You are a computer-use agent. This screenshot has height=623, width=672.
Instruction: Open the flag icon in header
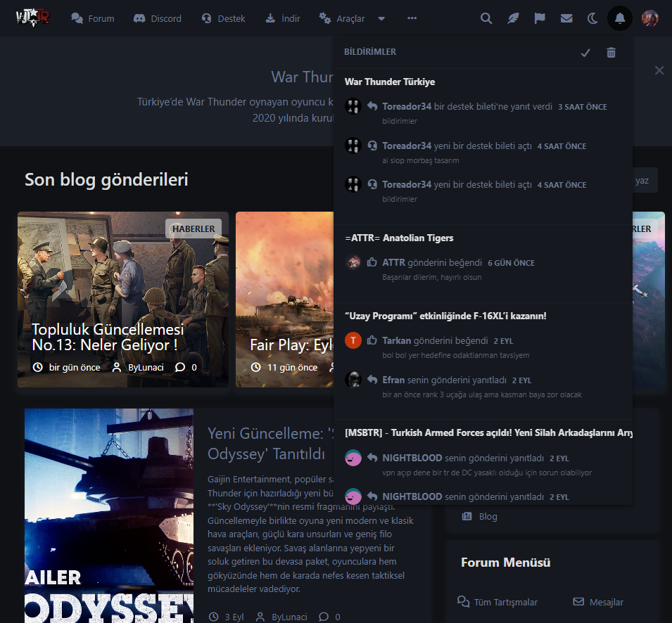(x=540, y=18)
